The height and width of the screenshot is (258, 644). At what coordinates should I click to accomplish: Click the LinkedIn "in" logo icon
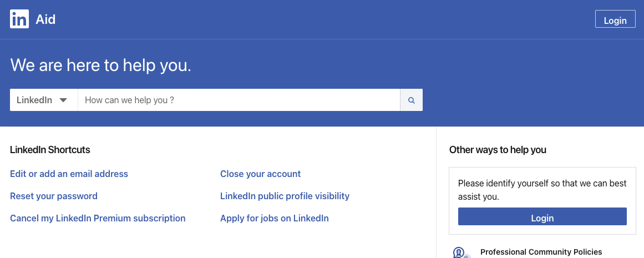[19, 19]
